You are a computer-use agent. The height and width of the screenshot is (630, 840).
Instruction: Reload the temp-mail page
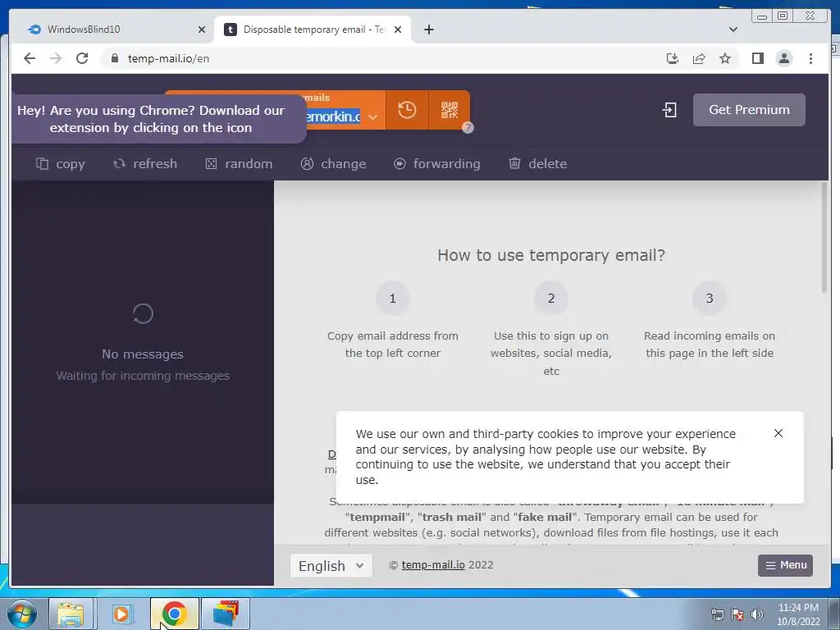pos(82,58)
